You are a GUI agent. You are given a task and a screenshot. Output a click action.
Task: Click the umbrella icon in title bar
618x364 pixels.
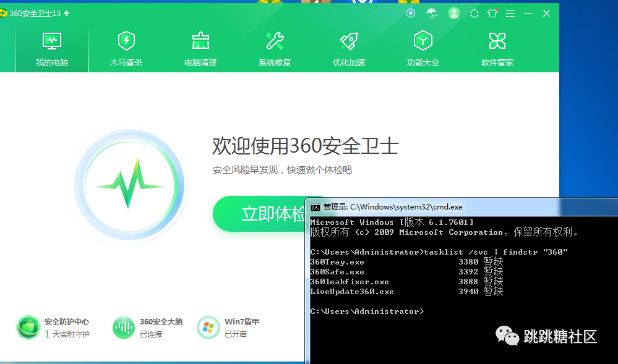432,14
